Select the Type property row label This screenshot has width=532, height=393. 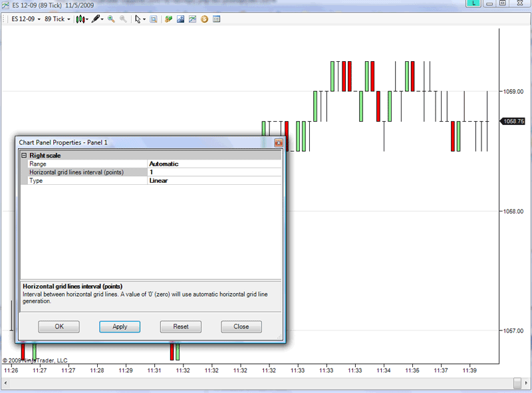(x=88, y=181)
